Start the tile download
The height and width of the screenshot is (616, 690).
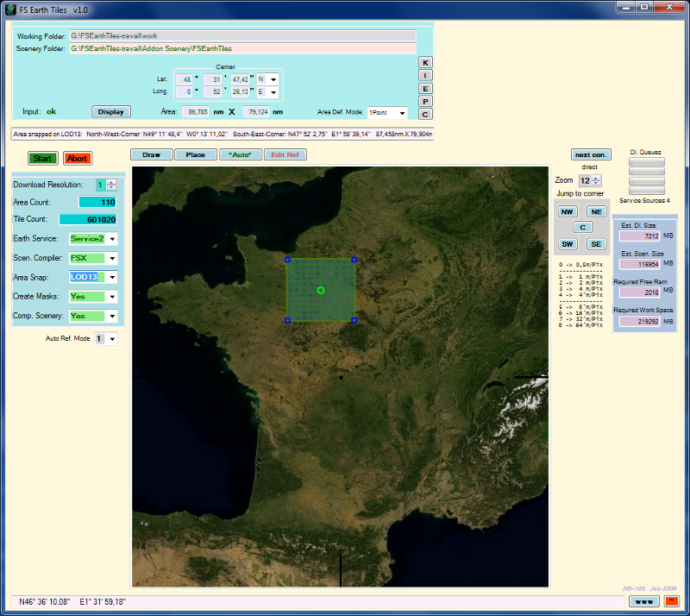(42, 159)
